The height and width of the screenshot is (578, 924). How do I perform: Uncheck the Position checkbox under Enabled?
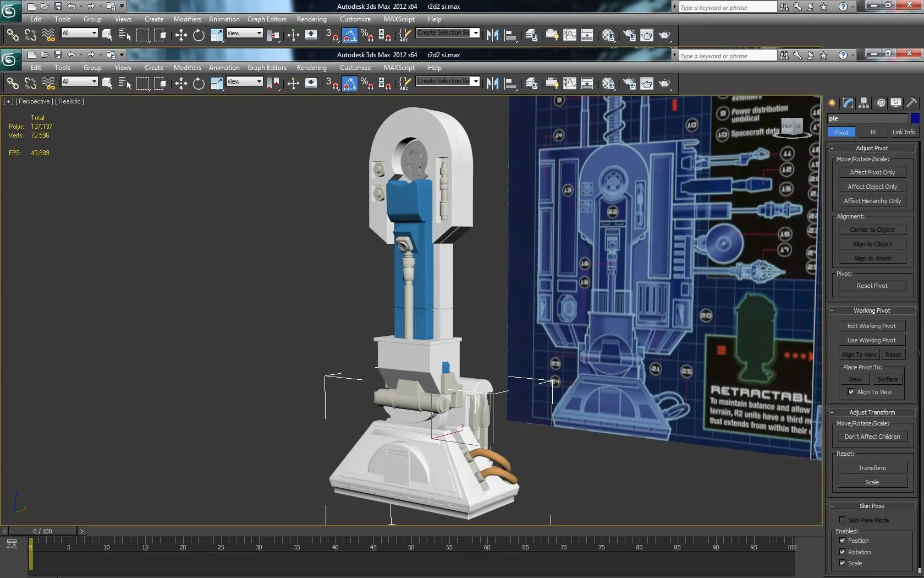[x=842, y=541]
